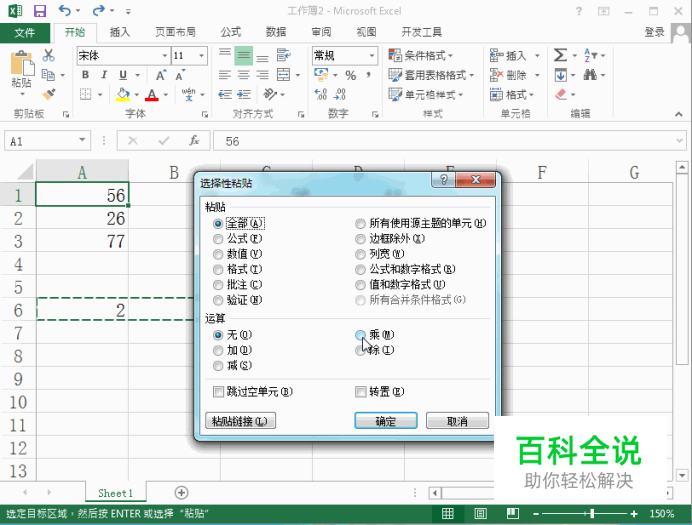This screenshot has height=525, width=692.
Task: Increase font size with large A icon
Action: coord(161,75)
